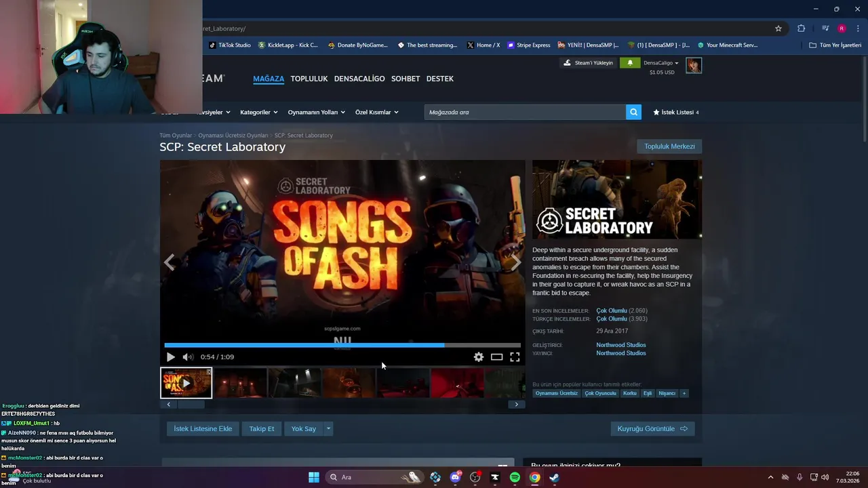Open the Stripe Express bookmark

pos(529,45)
